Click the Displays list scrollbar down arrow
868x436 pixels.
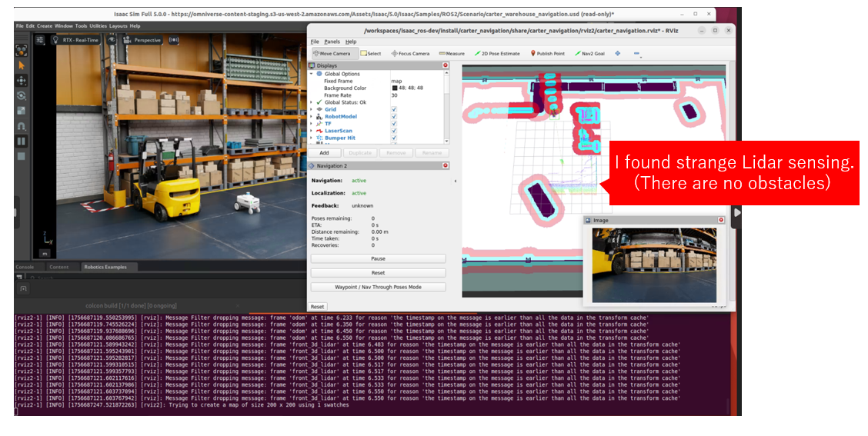click(x=446, y=141)
